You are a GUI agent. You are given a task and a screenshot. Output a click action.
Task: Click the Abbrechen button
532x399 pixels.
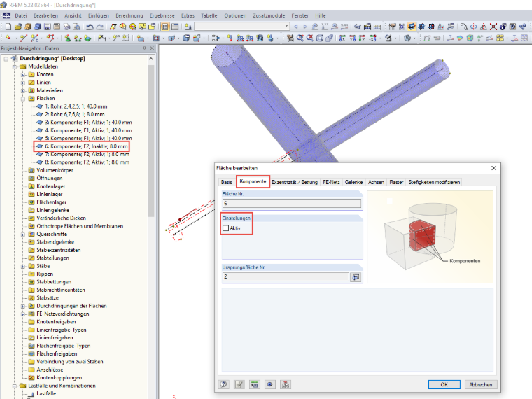pyautogui.click(x=481, y=384)
